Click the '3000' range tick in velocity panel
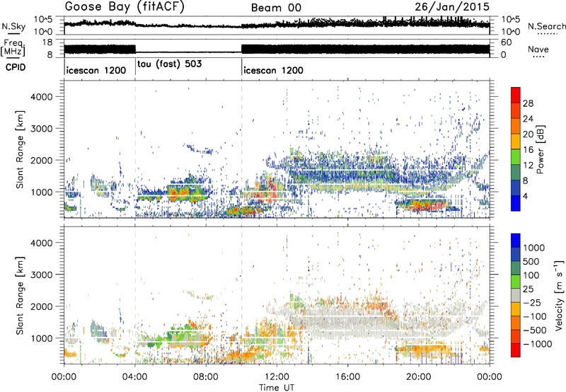 [x=42, y=275]
